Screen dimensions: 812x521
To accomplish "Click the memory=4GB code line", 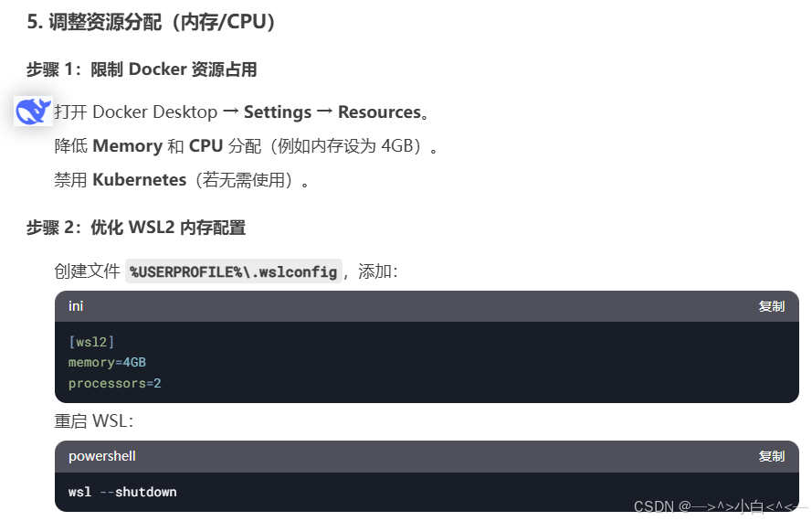I will [x=107, y=362].
